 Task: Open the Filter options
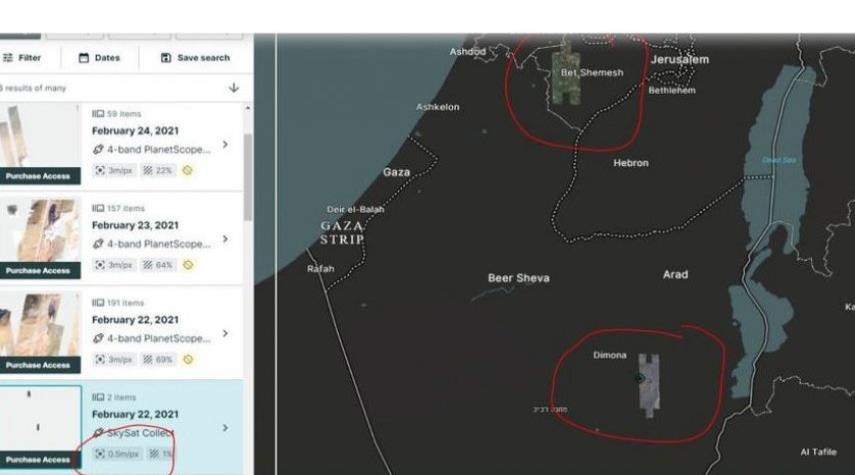tap(22, 58)
